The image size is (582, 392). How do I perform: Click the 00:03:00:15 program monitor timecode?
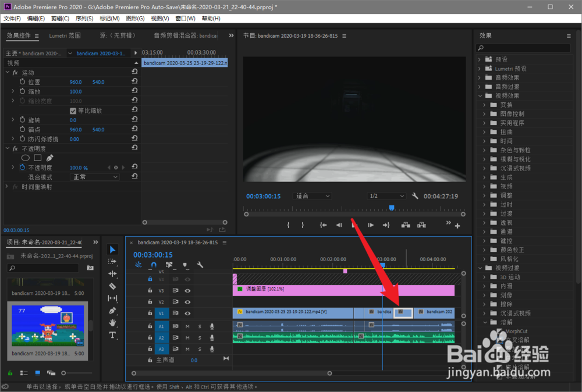pos(263,196)
